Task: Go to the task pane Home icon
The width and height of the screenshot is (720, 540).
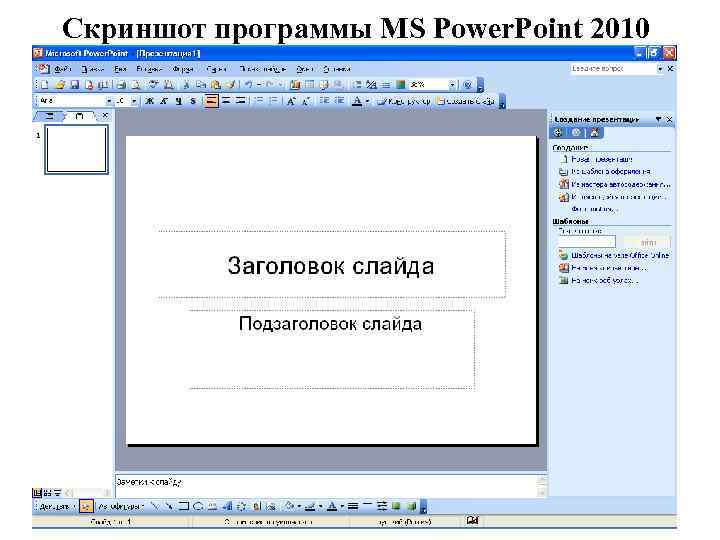Action: pos(595,133)
